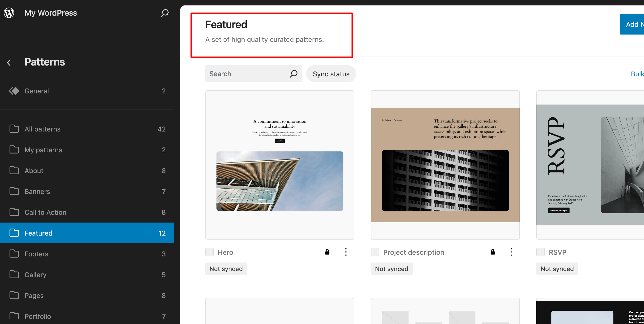The width and height of the screenshot is (644, 324).
Task: Select All patterns in sidebar
Action: point(42,129)
